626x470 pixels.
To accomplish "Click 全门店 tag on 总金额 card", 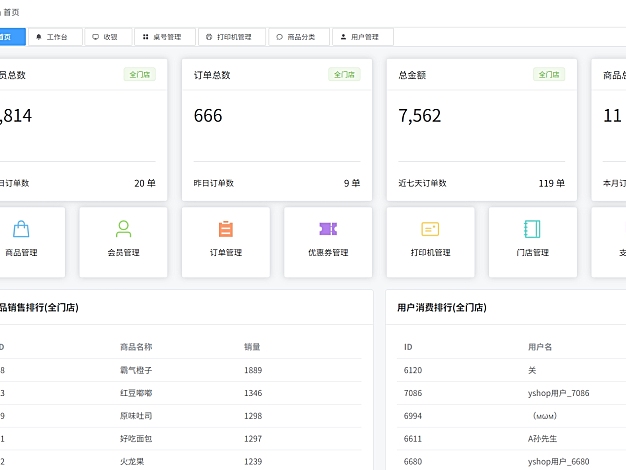I will (x=549, y=75).
